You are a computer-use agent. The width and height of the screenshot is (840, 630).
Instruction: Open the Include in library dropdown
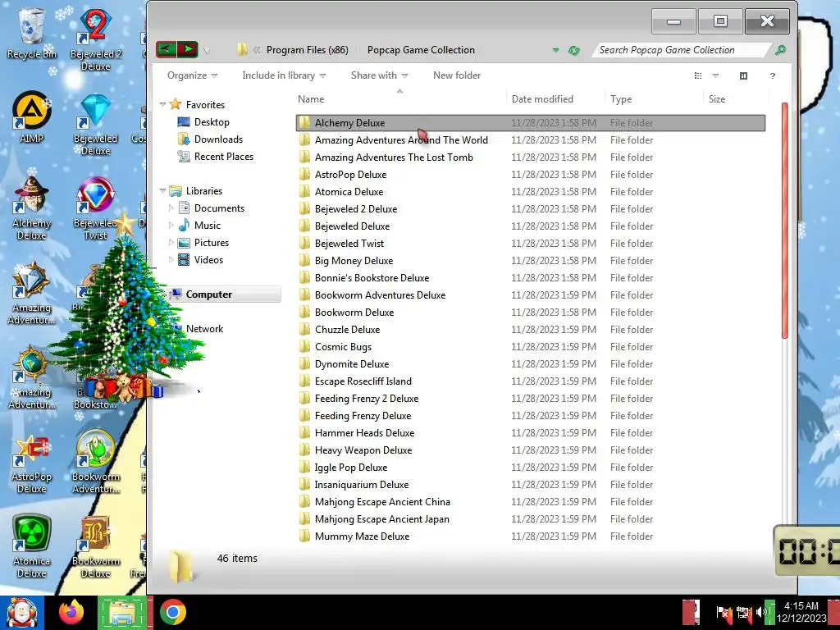coord(284,75)
